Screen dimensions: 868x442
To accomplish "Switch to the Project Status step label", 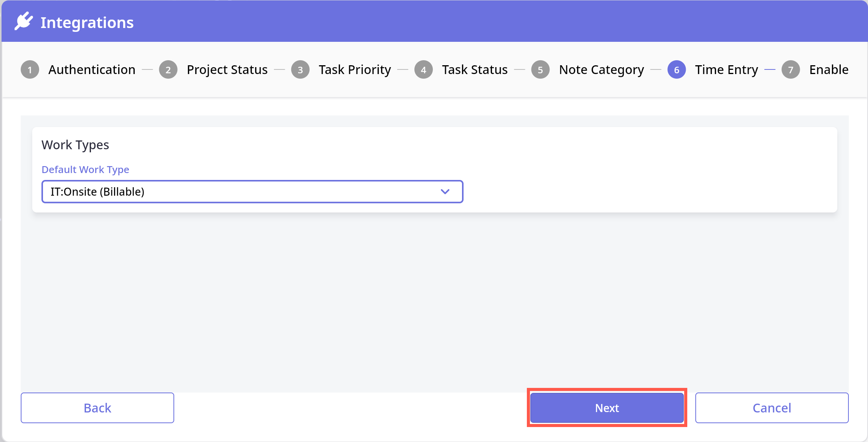I will click(227, 70).
